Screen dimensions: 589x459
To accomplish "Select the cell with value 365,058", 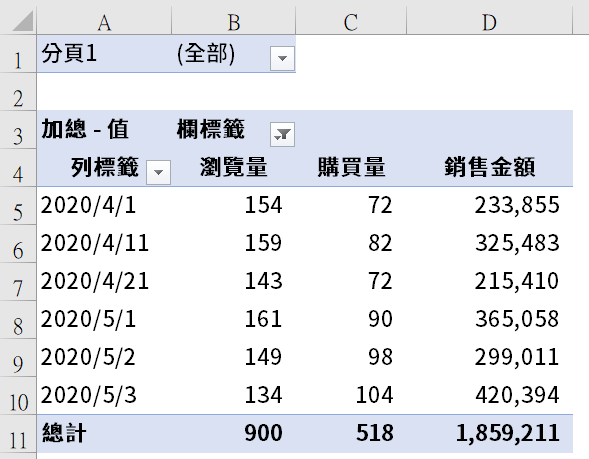I will coord(489,320).
